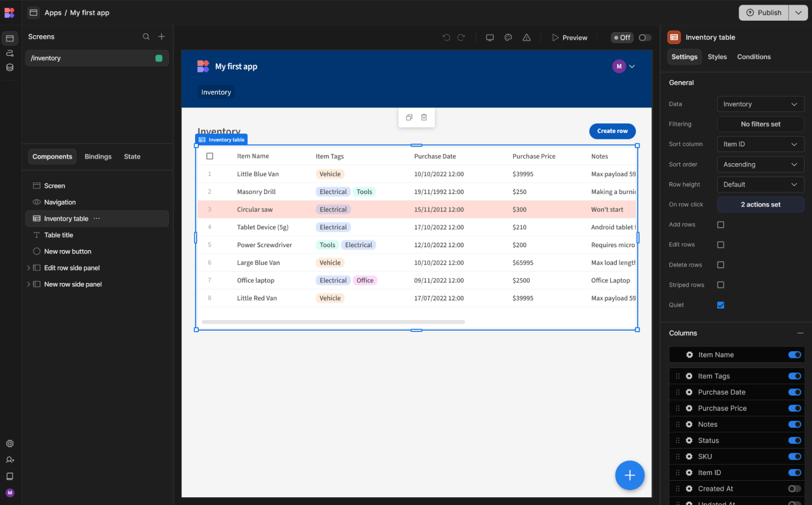Switch to the State tab

point(132,157)
